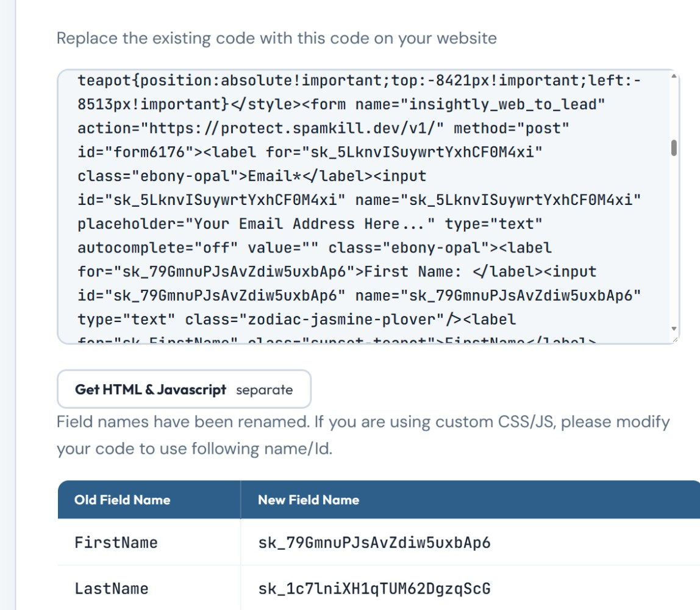Viewport: 700px width, 610px height.
Task: Click the code line with placeholder="Your Email Address Here..."
Action: tap(310, 224)
